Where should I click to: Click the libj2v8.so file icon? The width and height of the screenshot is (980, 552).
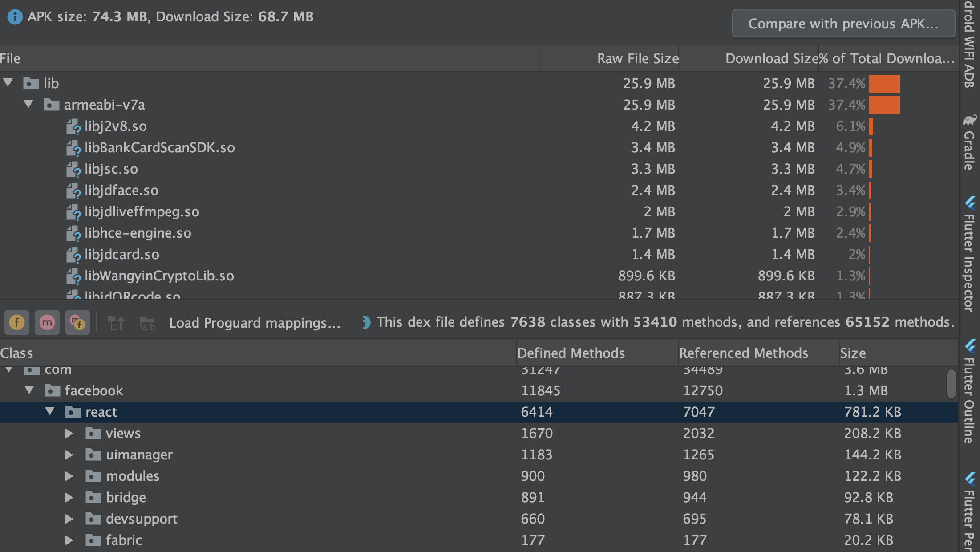click(73, 126)
